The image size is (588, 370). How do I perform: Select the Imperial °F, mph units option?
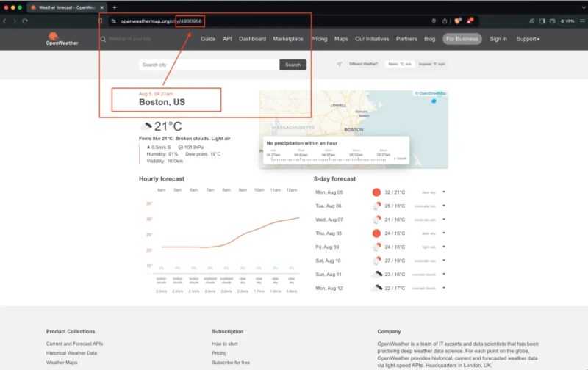(431, 64)
